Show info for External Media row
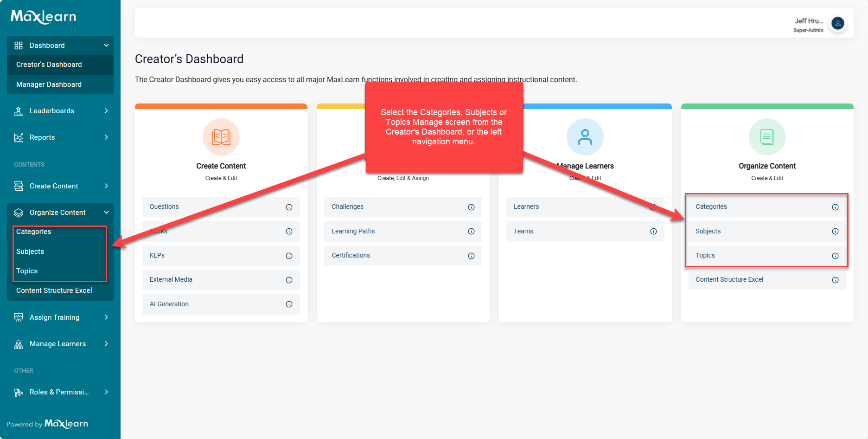This screenshot has height=439, width=868. (x=289, y=280)
